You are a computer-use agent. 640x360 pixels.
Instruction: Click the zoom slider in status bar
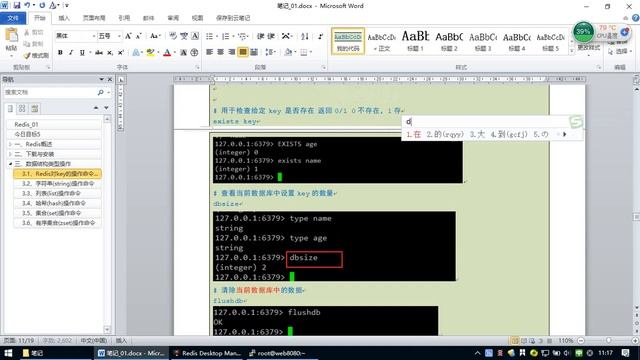[608, 340]
